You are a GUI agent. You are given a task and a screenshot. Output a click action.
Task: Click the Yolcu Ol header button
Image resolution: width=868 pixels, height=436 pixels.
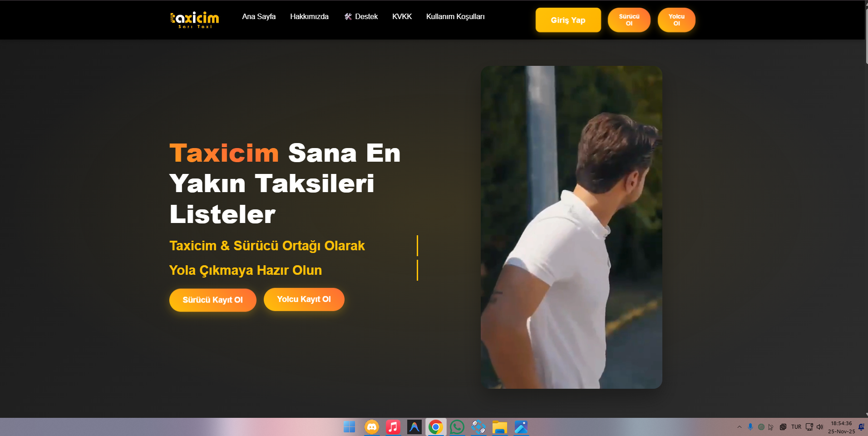point(676,20)
